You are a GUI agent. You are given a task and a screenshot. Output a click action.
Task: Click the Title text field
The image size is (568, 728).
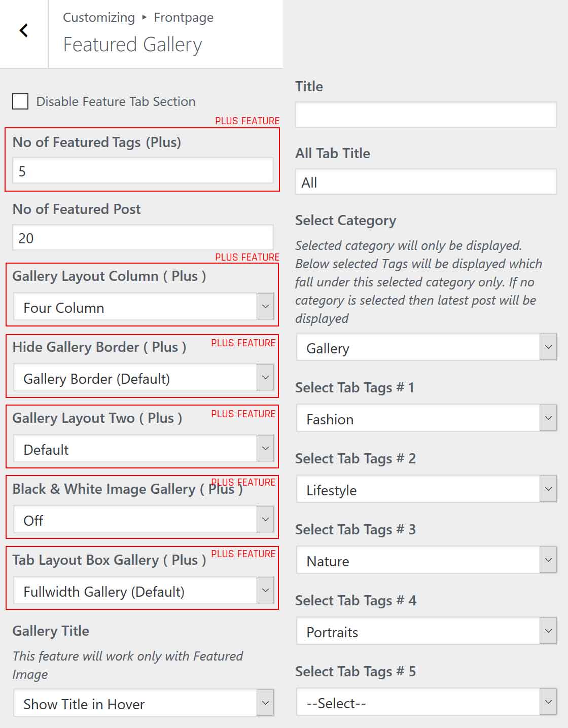(425, 115)
